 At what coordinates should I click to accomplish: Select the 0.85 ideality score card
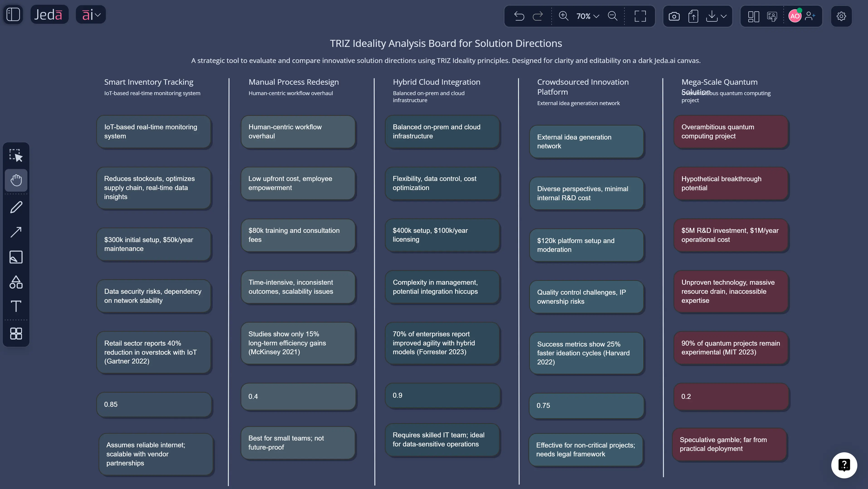(x=154, y=405)
